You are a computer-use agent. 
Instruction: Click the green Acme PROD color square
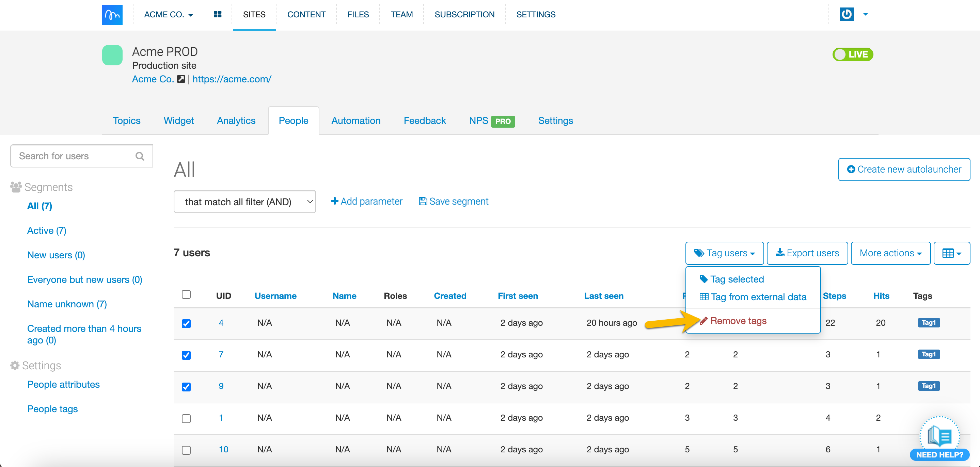(112, 55)
